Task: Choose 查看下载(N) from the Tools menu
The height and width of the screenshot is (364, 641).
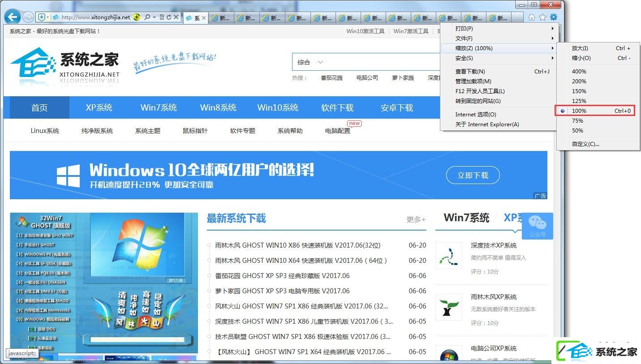Action: (x=499, y=72)
